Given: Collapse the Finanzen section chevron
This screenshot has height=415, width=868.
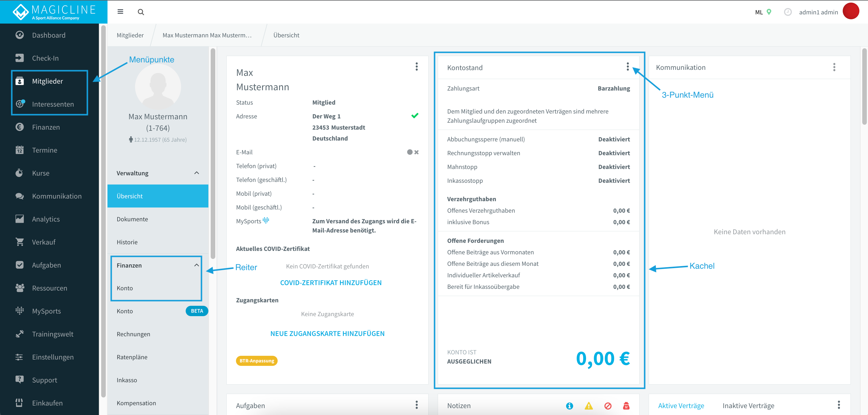Looking at the screenshot, I should (x=196, y=265).
